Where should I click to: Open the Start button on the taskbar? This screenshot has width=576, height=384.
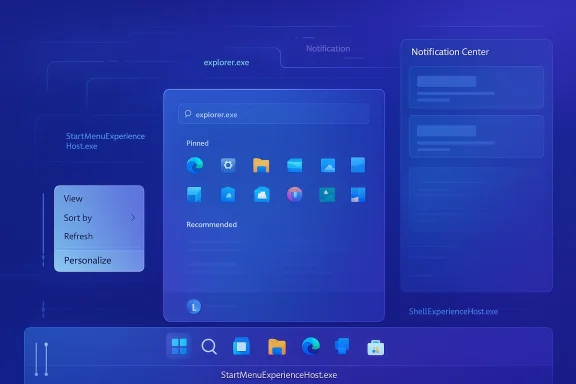click(x=179, y=346)
